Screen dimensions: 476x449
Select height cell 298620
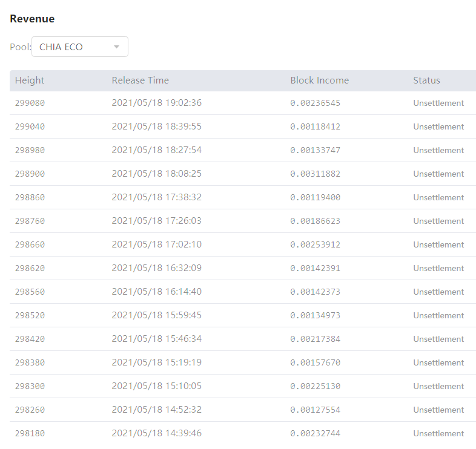30,268
